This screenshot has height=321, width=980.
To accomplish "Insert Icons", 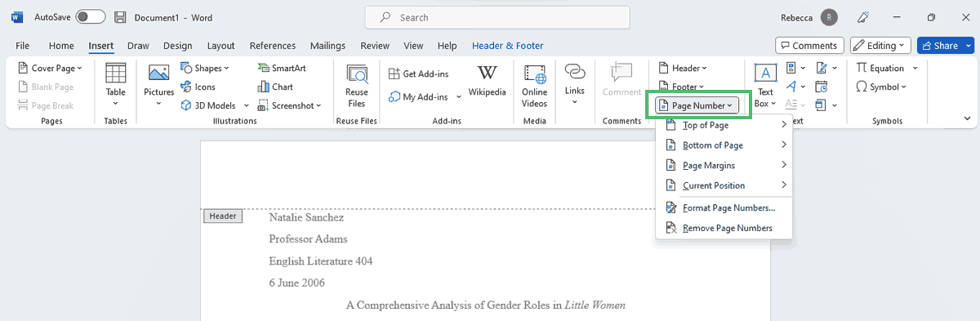I will [x=198, y=87].
